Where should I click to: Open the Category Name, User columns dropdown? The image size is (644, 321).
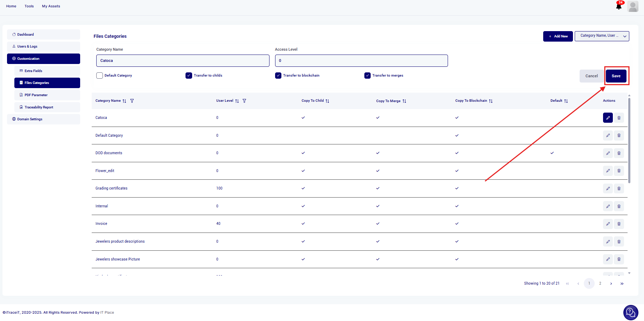tap(602, 36)
